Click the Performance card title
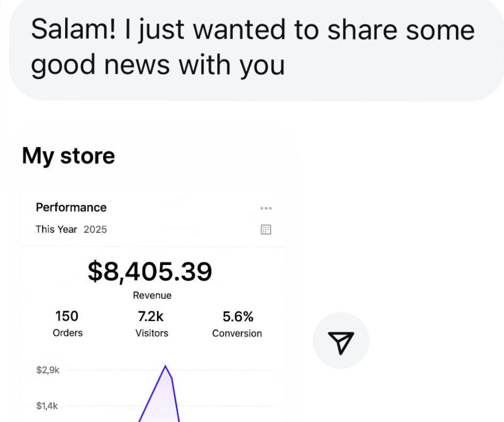This screenshot has width=504, height=422. 71,207
